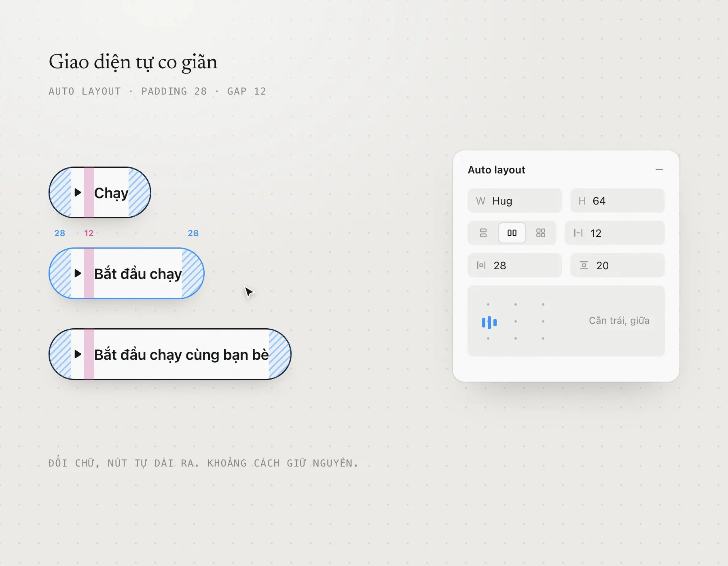
Task: Click the "Căn trái, giữa" alignment label
Action: pos(619,321)
